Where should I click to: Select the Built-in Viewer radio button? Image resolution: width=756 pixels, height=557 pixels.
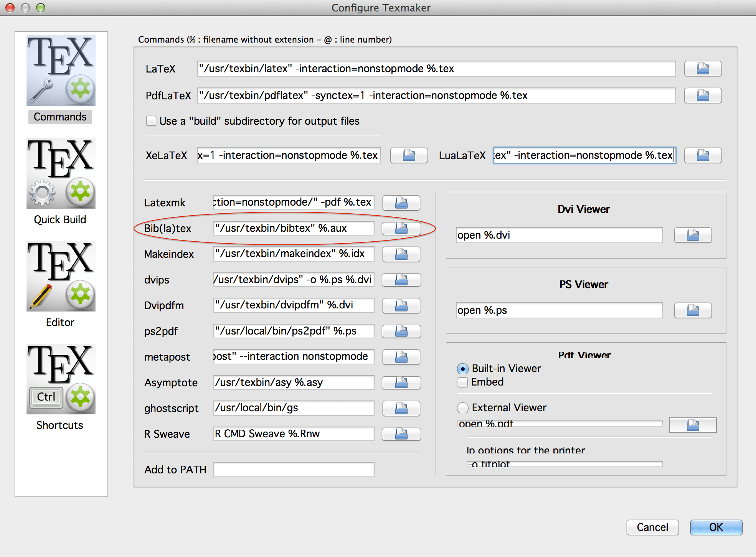[x=463, y=369]
